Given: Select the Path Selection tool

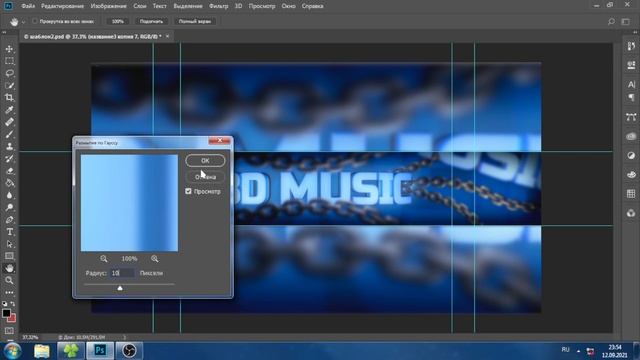Looking at the screenshot, I should click(x=9, y=244).
